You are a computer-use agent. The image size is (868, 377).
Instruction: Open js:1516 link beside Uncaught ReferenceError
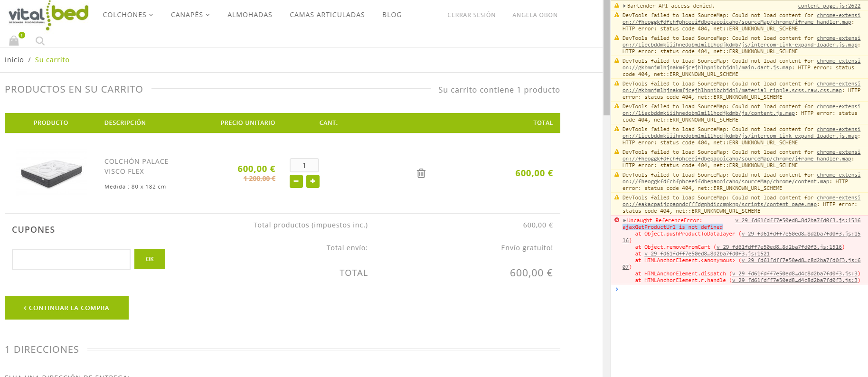click(798, 220)
